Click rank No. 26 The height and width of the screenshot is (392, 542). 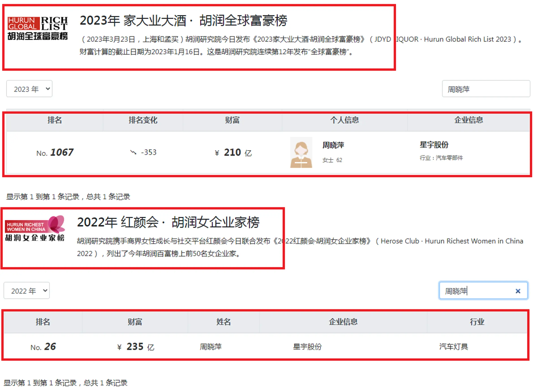coord(43,347)
